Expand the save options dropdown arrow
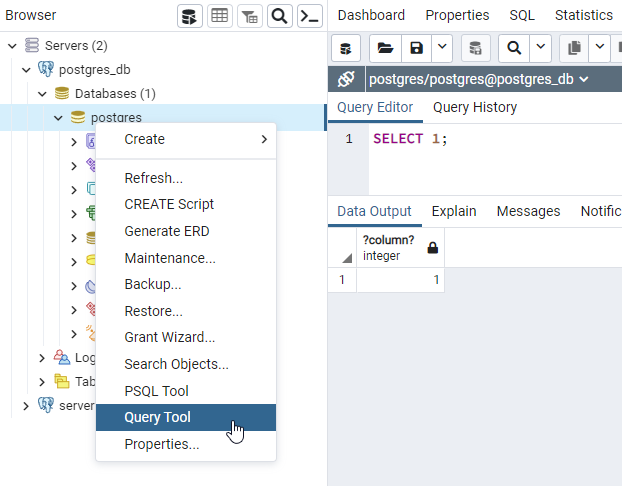 point(441,47)
